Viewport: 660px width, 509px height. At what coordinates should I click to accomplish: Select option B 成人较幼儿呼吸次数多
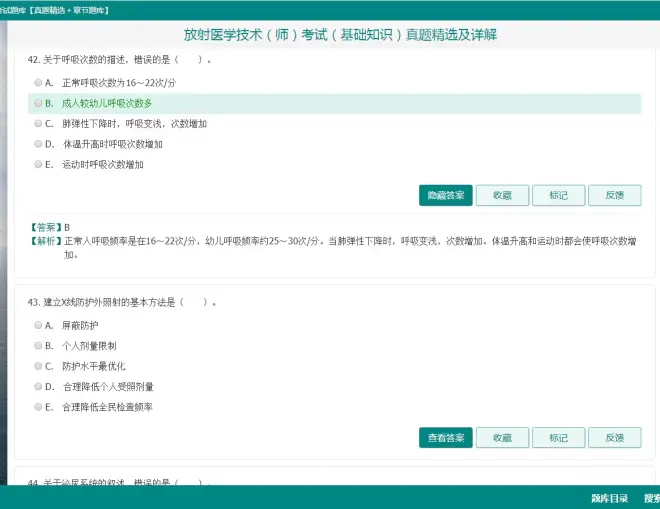click(38, 103)
